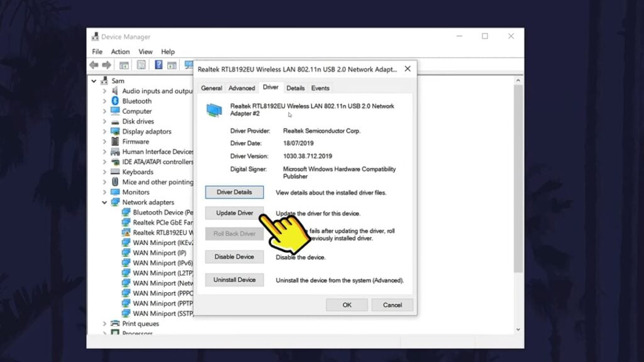Collapse the Sam root computer node

point(94,81)
